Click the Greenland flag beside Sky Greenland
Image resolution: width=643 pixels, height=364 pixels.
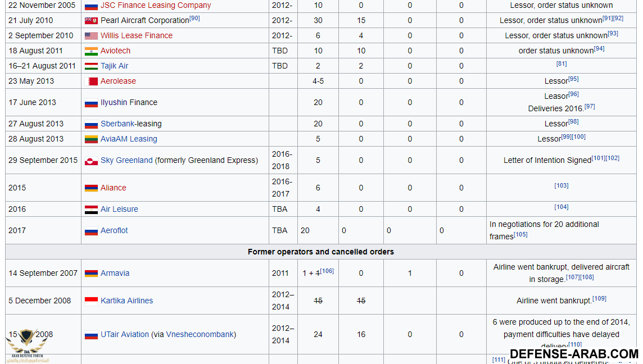[x=91, y=161]
